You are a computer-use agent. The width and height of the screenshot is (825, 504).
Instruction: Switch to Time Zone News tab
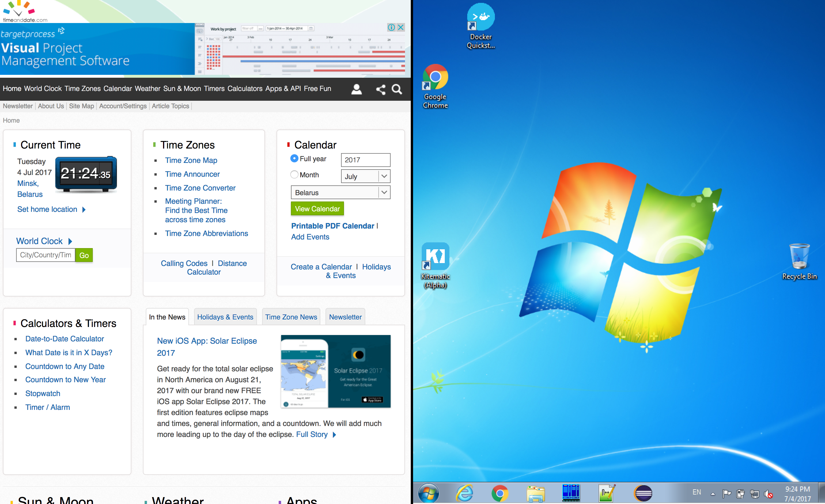pyautogui.click(x=291, y=317)
